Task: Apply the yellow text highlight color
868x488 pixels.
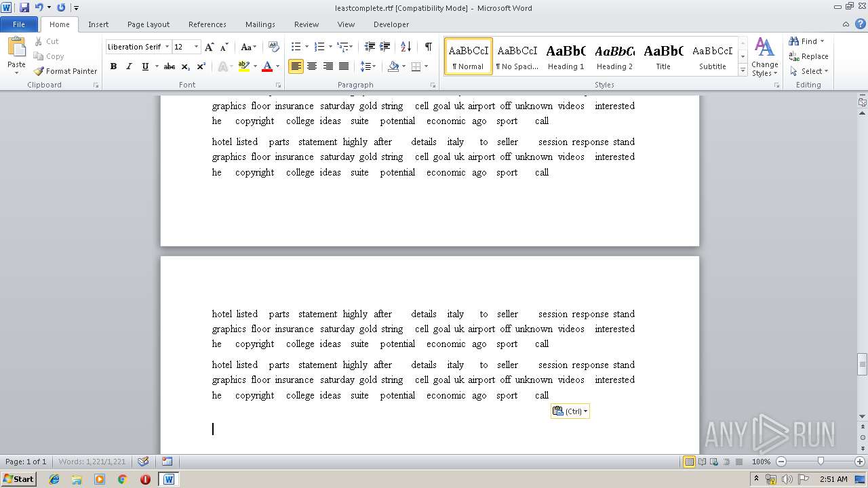Action: point(244,66)
